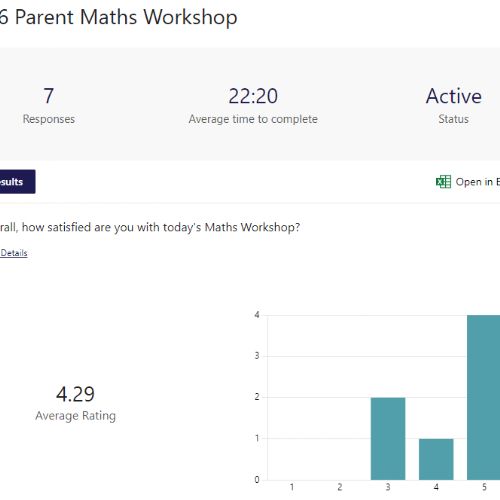Click the Excel icon
The image size is (500, 500).
[443, 182]
